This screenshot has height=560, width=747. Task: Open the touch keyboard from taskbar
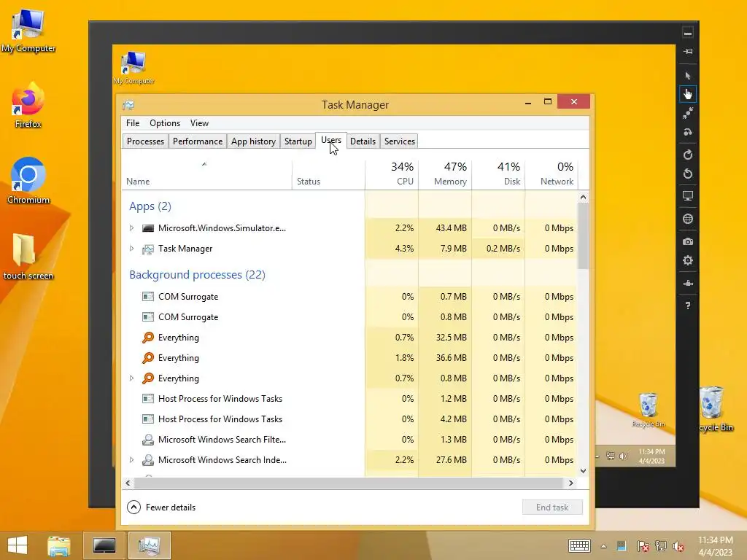coord(579,545)
